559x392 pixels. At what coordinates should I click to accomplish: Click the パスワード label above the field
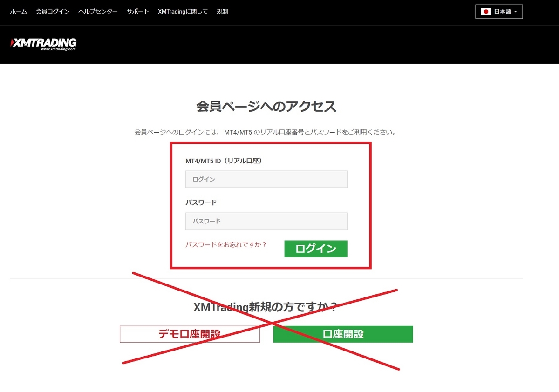tap(201, 203)
